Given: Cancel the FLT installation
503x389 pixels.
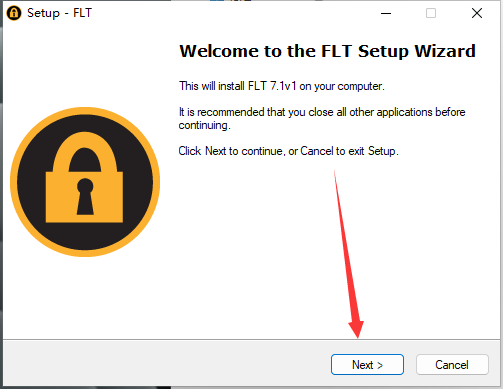Looking at the screenshot, I should point(452,365).
